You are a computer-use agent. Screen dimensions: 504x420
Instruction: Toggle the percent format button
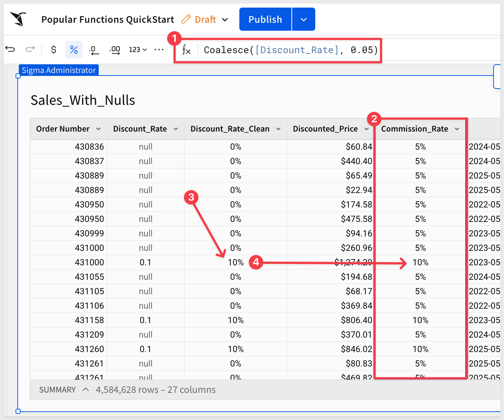pos(74,50)
